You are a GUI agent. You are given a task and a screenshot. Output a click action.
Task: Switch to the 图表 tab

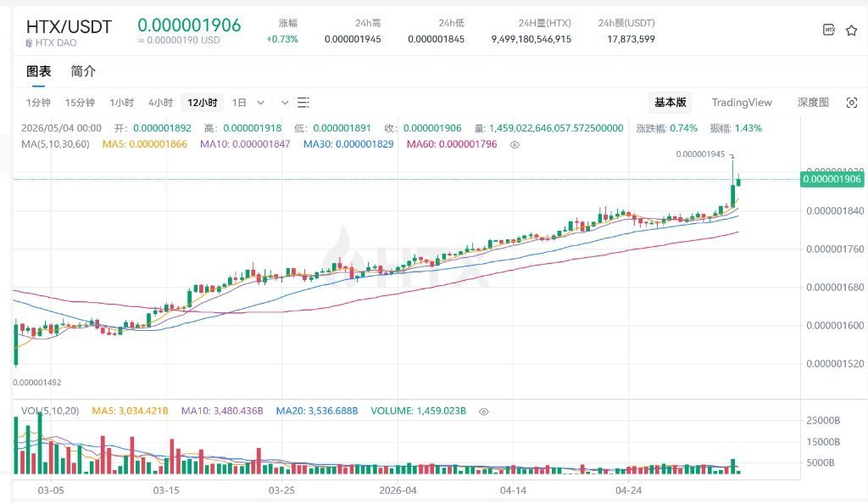(39, 71)
